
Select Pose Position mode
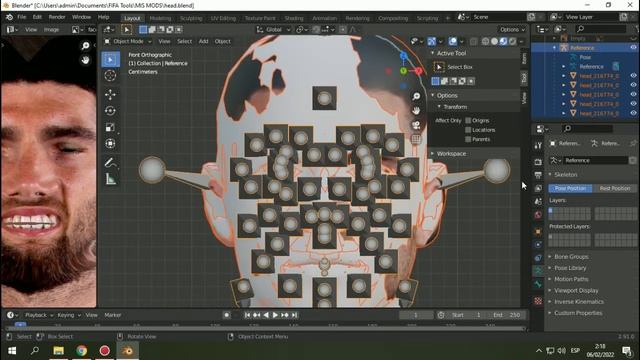[x=570, y=188]
